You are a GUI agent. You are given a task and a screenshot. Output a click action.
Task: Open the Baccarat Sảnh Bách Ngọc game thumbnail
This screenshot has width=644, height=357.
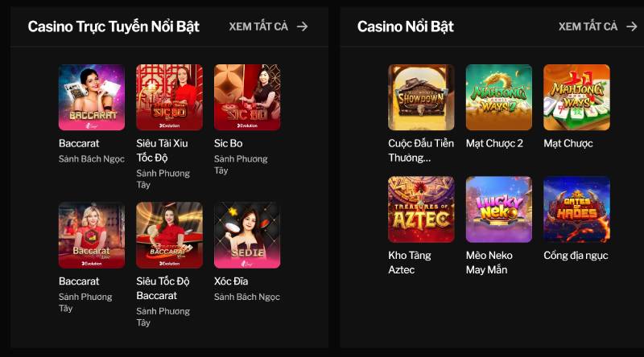pyautogui.click(x=92, y=97)
